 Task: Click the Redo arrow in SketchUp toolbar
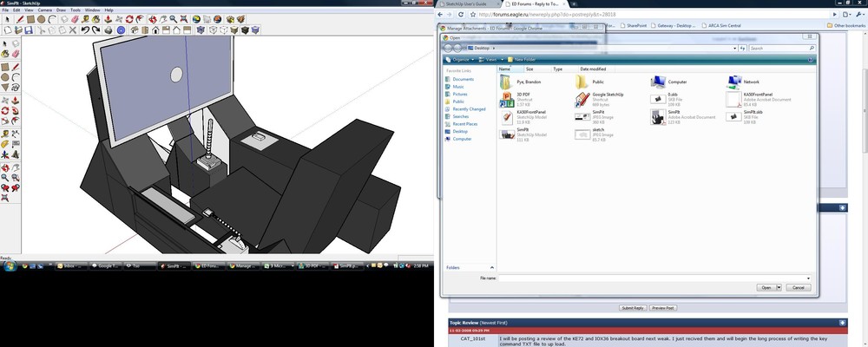(x=95, y=29)
